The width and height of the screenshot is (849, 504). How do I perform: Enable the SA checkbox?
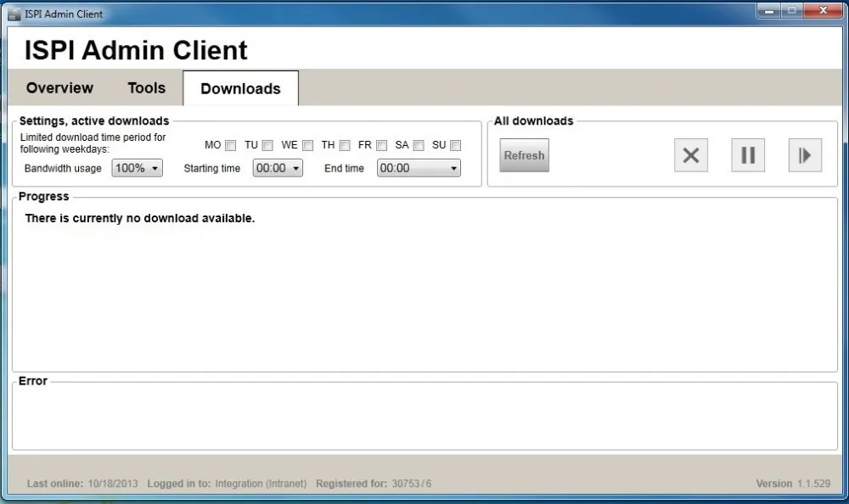pyautogui.click(x=419, y=145)
